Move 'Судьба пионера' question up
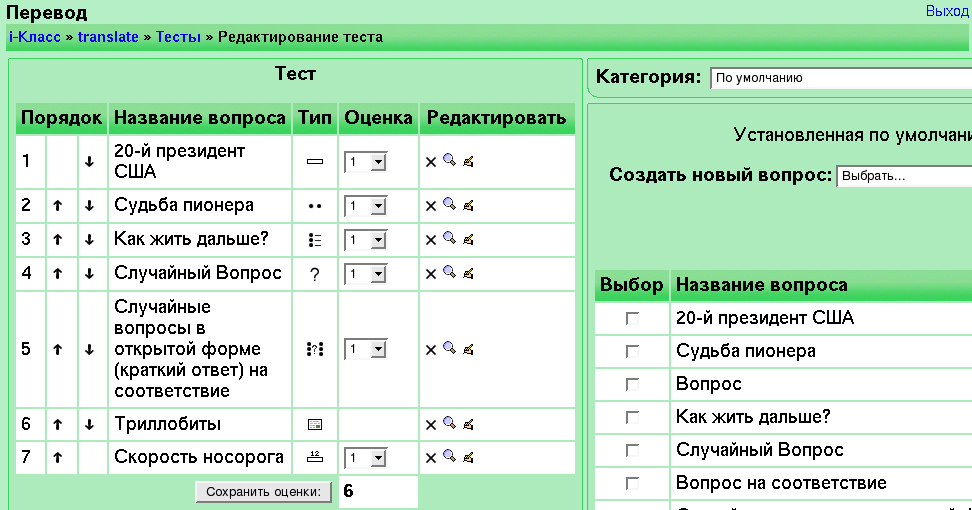The height and width of the screenshot is (510, 972). click(58, 206)
